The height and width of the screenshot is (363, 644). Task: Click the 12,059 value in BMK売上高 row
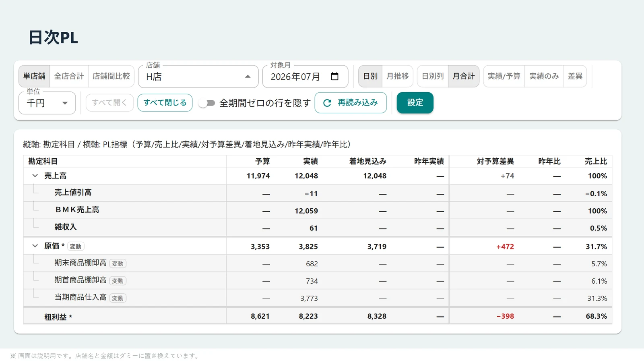coord(306,211)
